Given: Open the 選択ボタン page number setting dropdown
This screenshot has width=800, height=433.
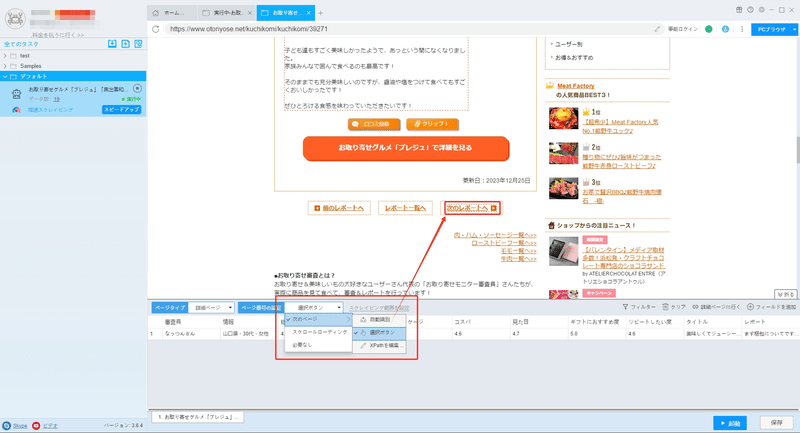Looking at the screenshot, I should 313,308.
